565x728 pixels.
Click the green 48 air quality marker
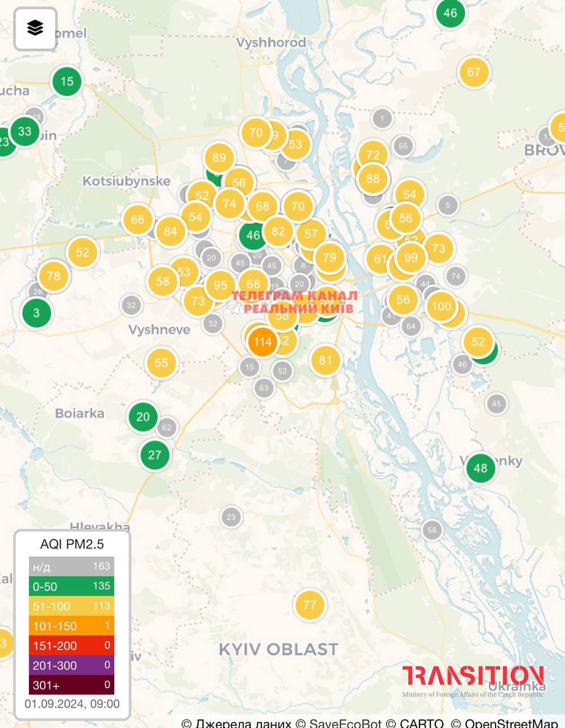pos(480,468)
